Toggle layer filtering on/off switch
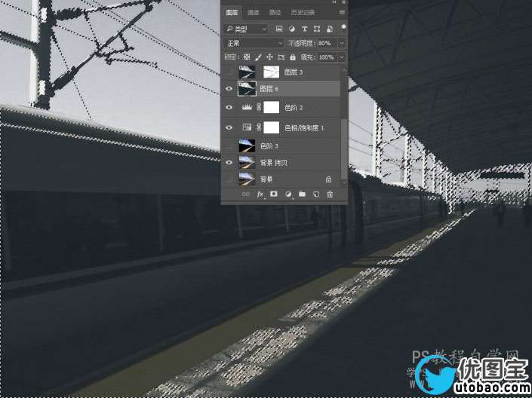This screenshot has width=532, height=398. click(x=343, y=27)
